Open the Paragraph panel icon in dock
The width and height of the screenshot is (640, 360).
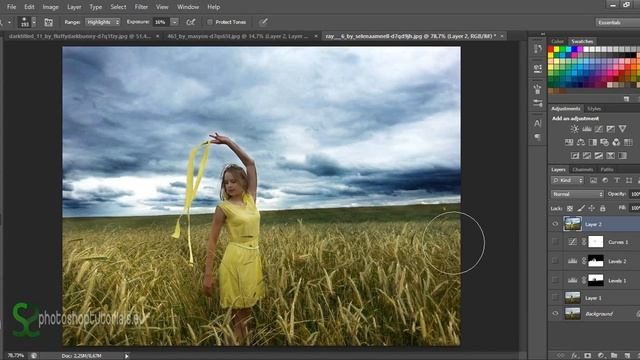coord(538,137)
